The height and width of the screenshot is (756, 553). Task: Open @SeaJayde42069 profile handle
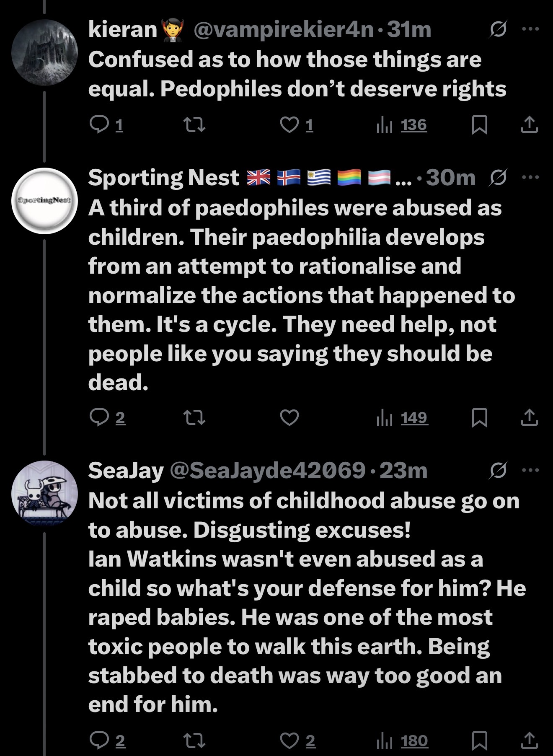click(x=267, y=470)
